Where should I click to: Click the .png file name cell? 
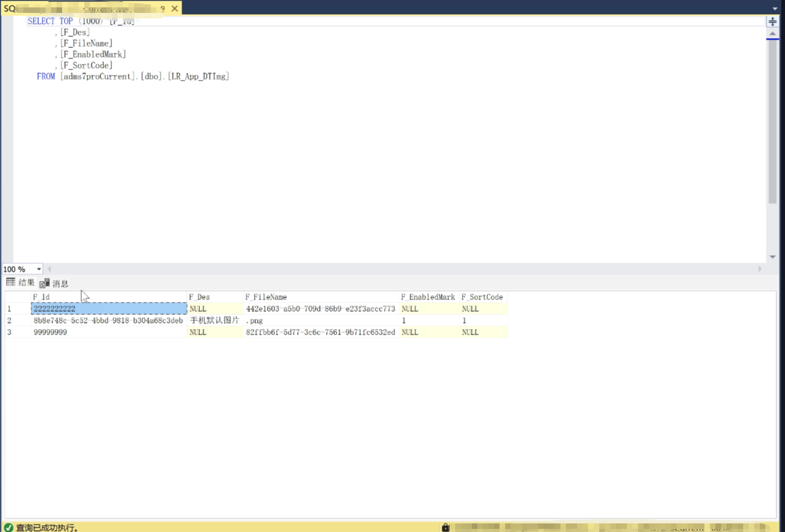[321, 320]
